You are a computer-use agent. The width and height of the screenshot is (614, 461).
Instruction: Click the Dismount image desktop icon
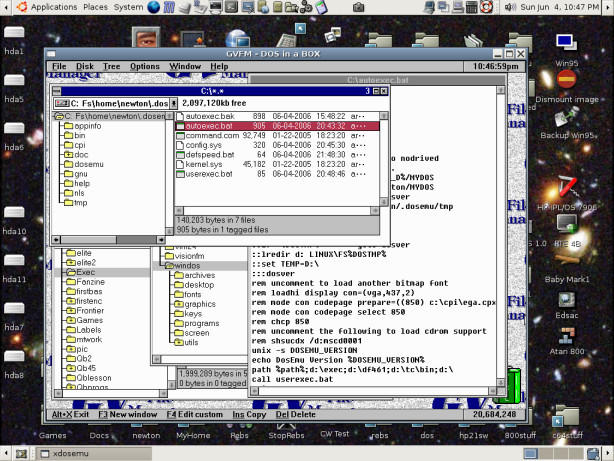pyautogui.click(x=567, y=86)
